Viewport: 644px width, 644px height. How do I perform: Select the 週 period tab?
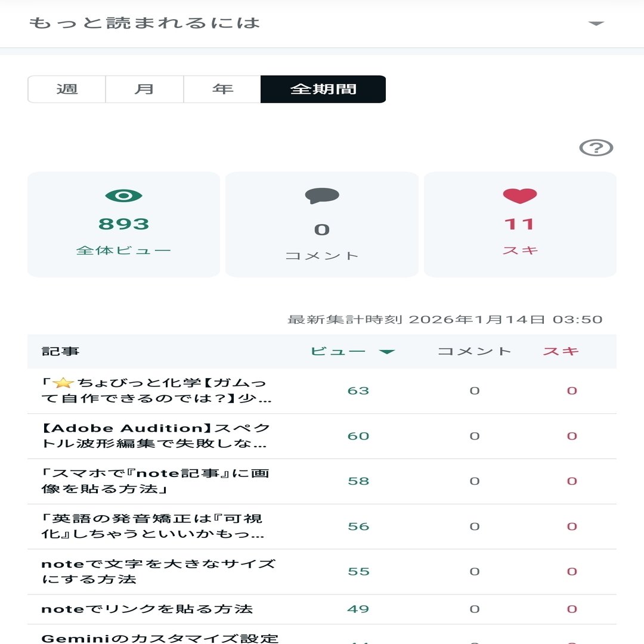click(67, 89)
